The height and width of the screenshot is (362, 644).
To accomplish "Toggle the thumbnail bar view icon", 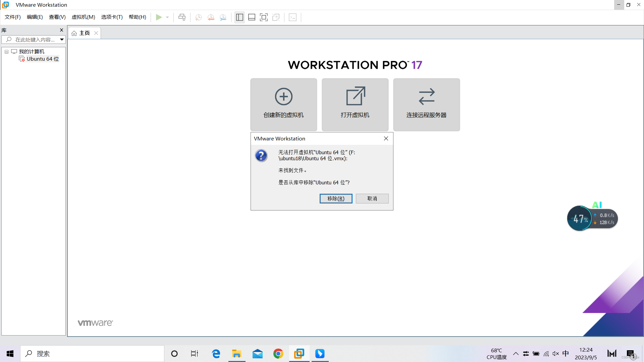I will point(252,17).
